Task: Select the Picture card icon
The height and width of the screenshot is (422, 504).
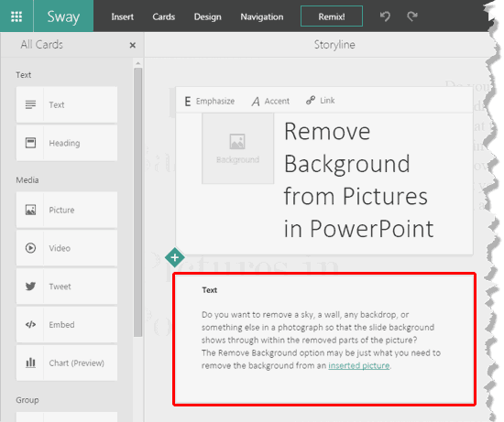Action: pyautogui.click(x=30, y=210)
